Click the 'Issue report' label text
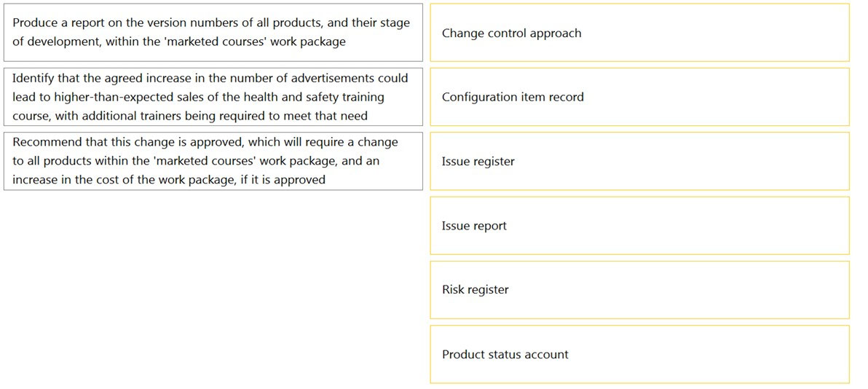This screenshot has height=389, width=868. [x=474, y=226]
